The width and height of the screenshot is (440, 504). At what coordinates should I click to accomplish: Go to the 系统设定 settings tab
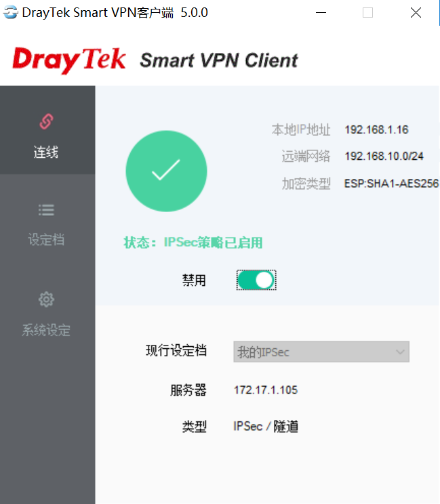pos(46,330)
